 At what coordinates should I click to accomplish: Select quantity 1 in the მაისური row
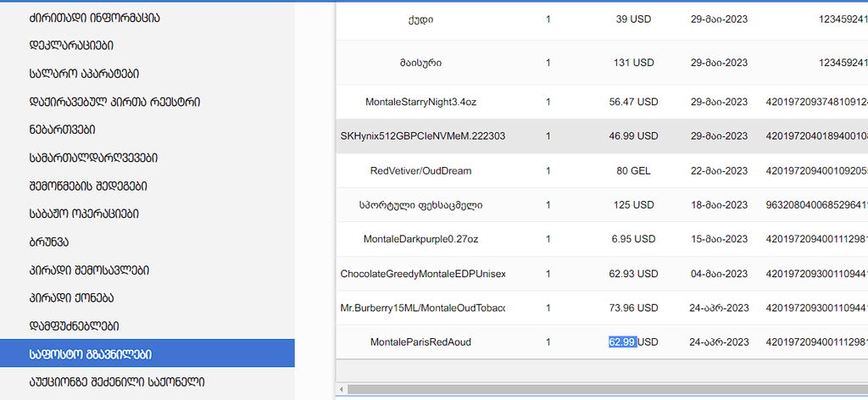coord(548,63)
